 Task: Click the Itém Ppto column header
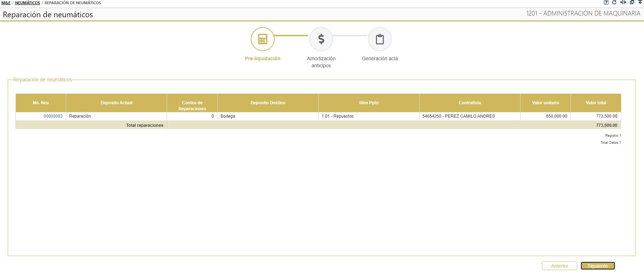pyautogui.click(x=369, y=103)
